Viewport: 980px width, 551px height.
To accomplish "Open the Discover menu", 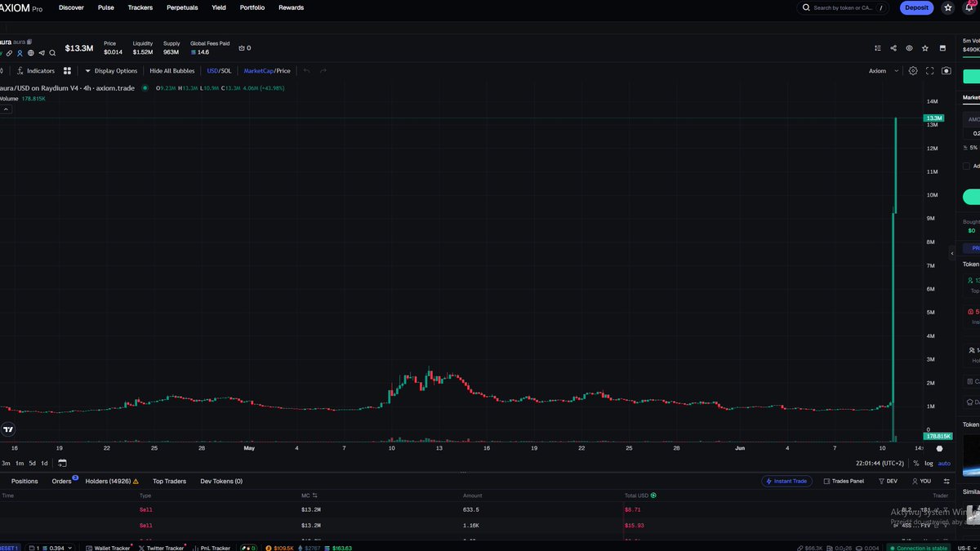I will (x=71, y=7).
